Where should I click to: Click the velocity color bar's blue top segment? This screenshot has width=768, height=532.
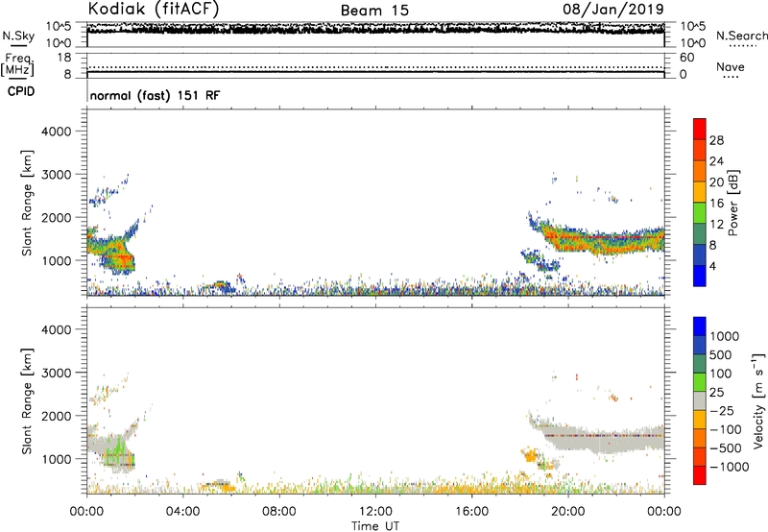pyautogui.click(x=700, y=326)
